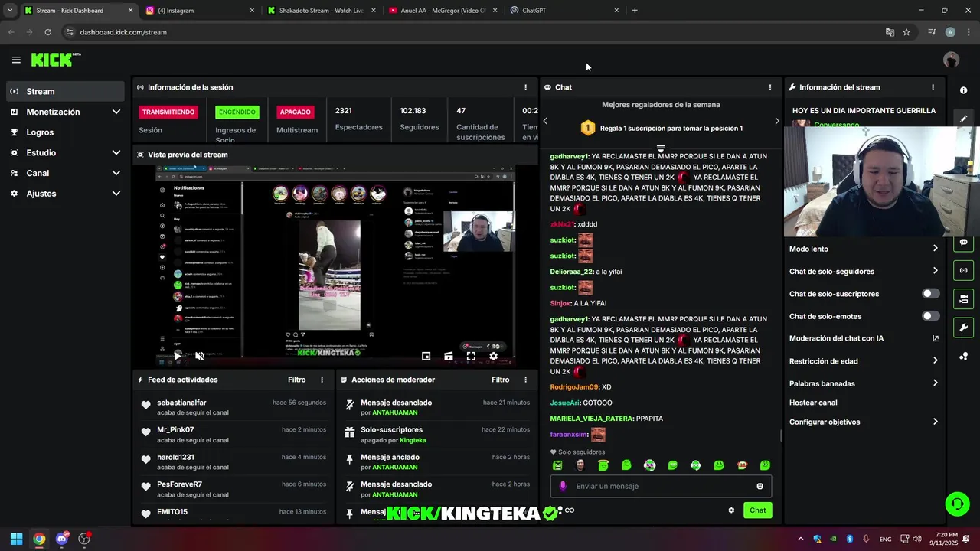The width and height of the screenshot is (980, 551).
Task: Switch to Anuel AA McGregor browser tab
Action: point(442,11)
